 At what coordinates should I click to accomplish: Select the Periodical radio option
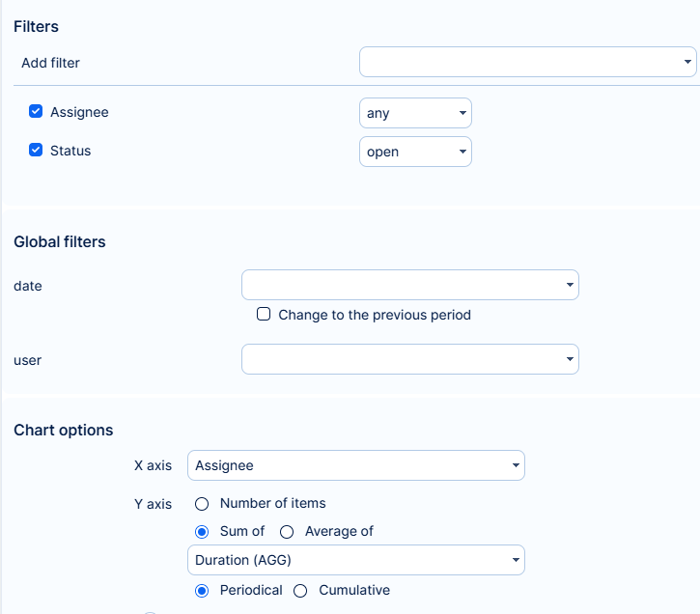click(x=202, y=590)
